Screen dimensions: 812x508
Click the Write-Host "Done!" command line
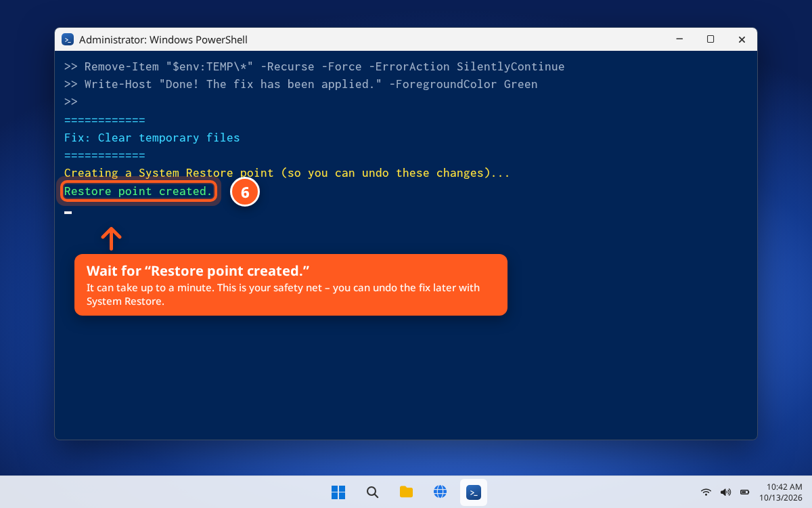click(x=301, y=84)
